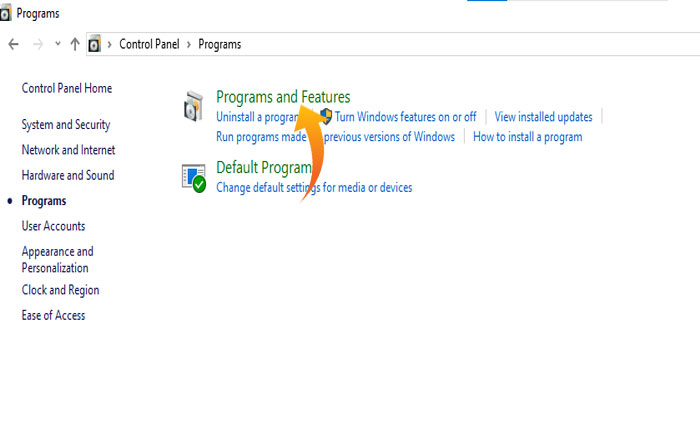The height and width of the screenshot is (430, 700).
Task: Select Control Panel in the address breadcrumb
Action: click(x=148, y=44)
